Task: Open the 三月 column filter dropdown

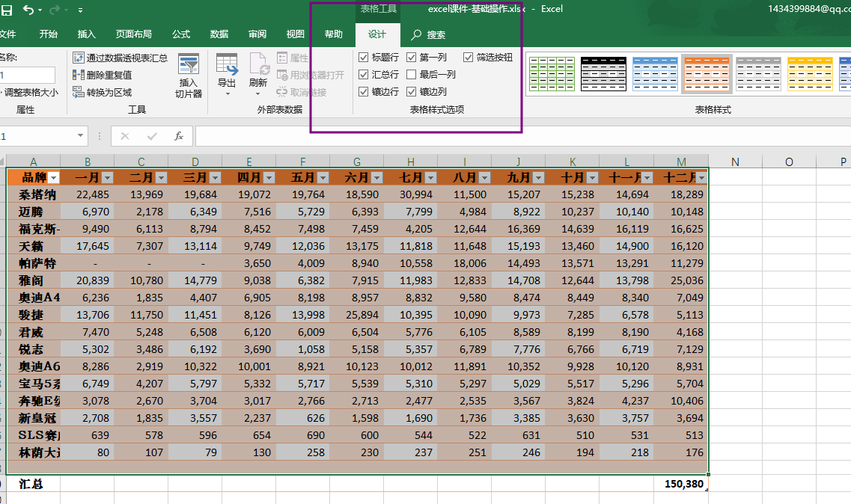Action: (x=216, y=177)
